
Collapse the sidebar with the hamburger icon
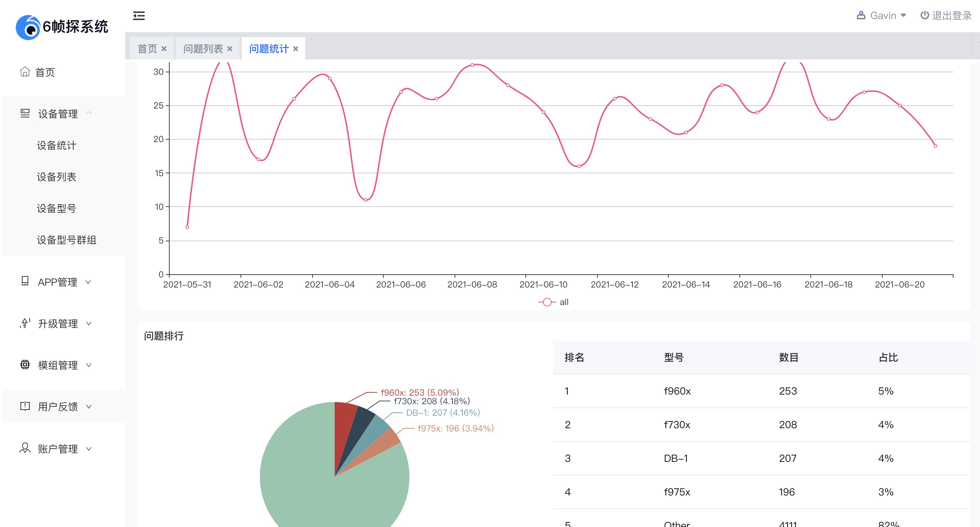pyautogui.click(x=139, y=16)
